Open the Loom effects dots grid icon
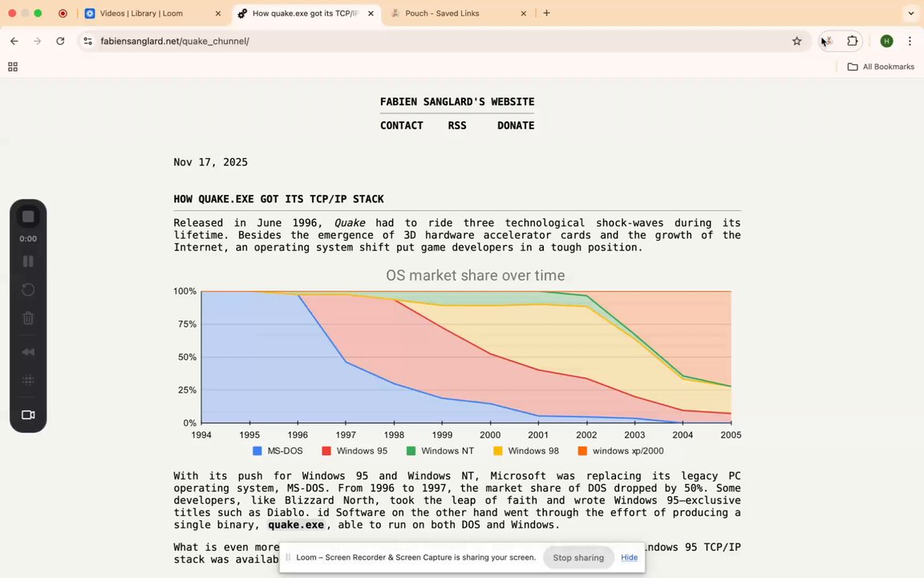 click(28, 381)
